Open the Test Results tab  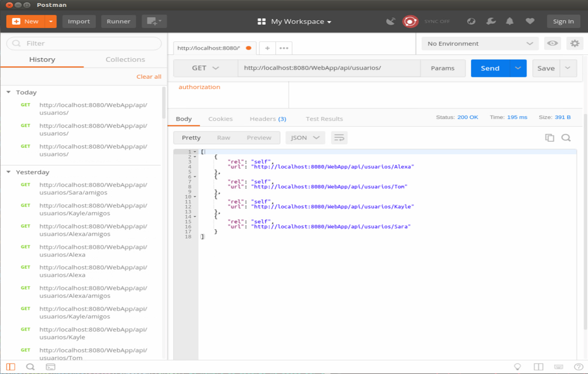click(x=324, y=119)
